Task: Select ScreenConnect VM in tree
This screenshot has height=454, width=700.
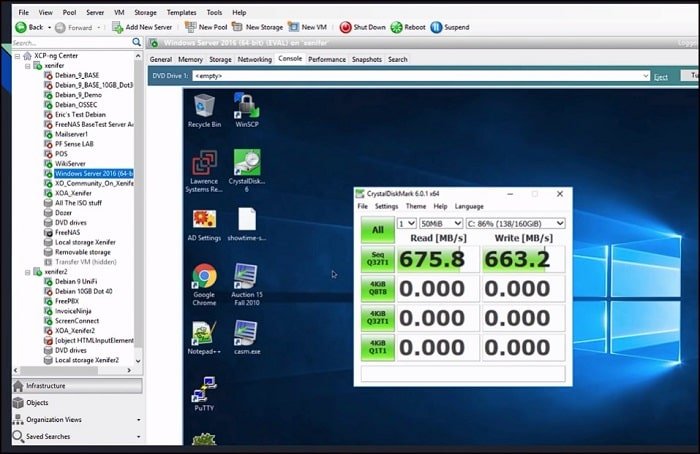Action: pos(77,321)
